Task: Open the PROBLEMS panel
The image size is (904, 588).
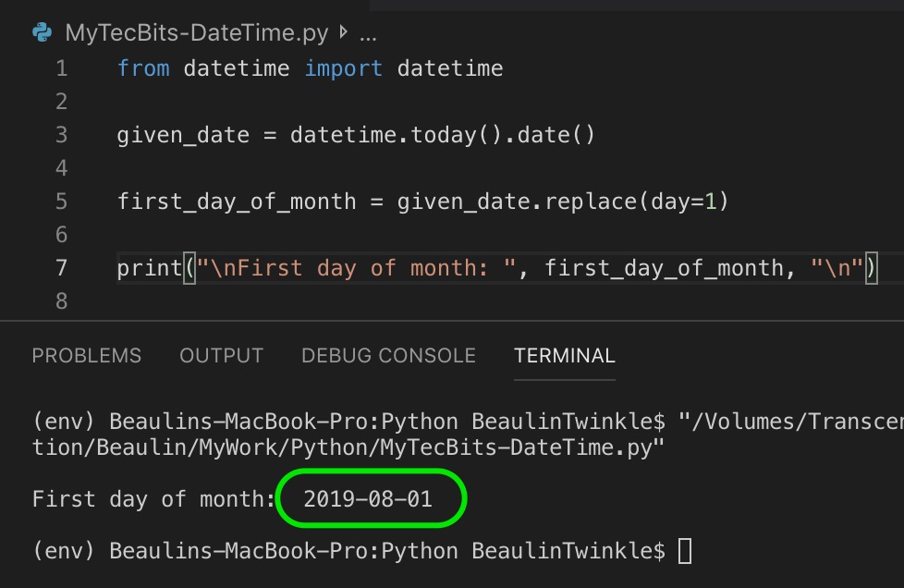Action: click(86, 355)
